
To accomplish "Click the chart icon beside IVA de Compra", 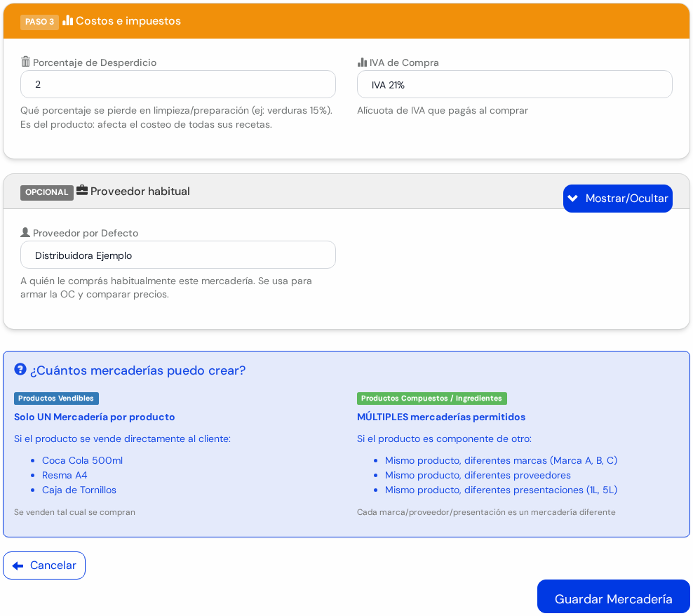I will (362, 62).
